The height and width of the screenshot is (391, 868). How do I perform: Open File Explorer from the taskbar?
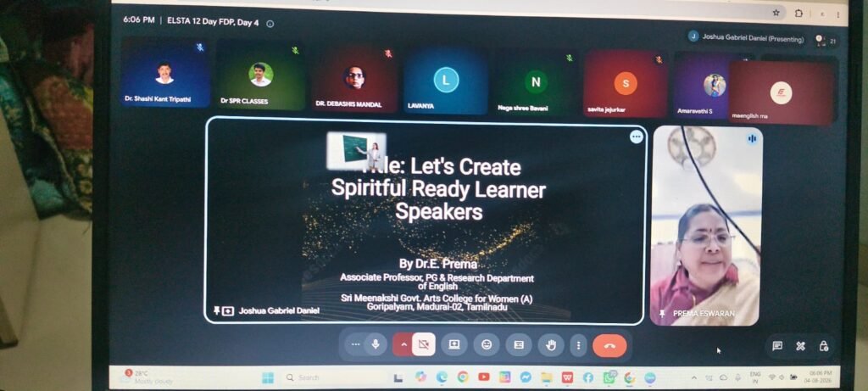pos(547,377)
